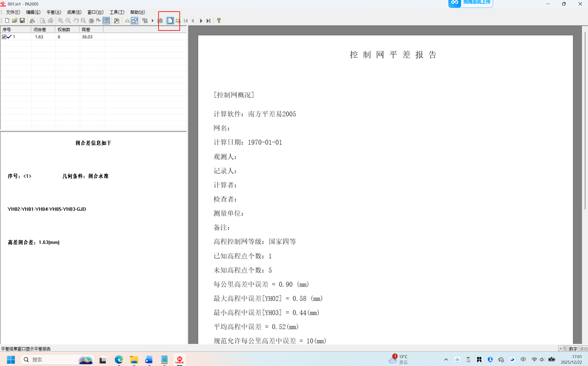Run adjustment with the blue arrow icon
Viewport: 588px width, 366px height.
pos(153,20)
